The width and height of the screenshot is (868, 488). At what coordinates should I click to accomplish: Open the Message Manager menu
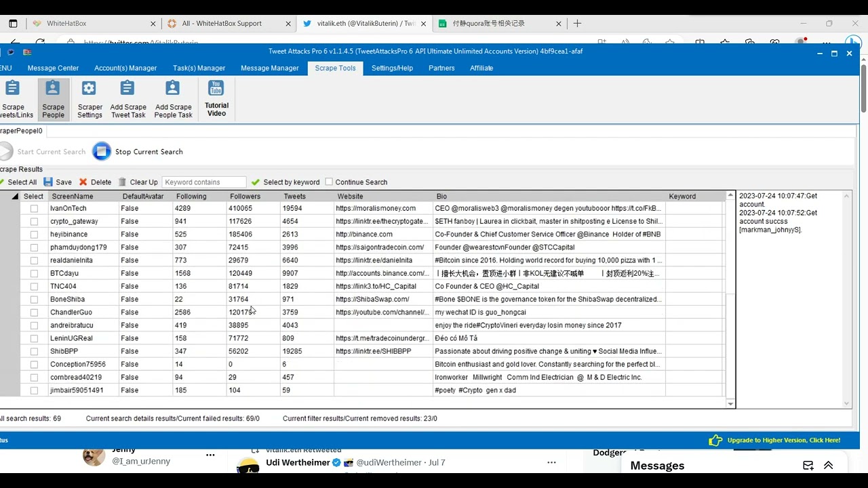(269, 68)
